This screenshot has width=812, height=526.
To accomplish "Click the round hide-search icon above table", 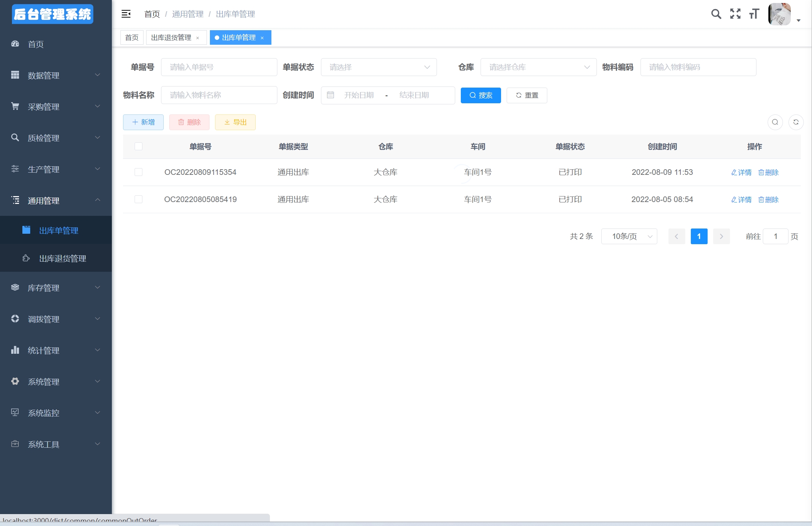I will pyautogui.click(x=775, y=122).
